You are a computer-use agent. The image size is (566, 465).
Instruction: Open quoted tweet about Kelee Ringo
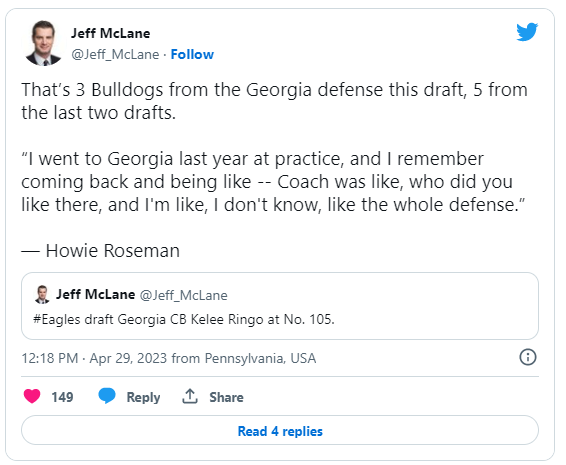(280, 306)
